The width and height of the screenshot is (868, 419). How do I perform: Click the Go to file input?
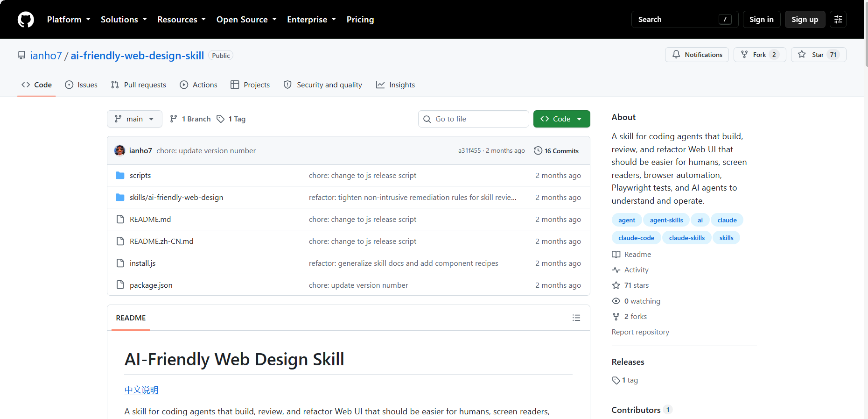point(473,119)
